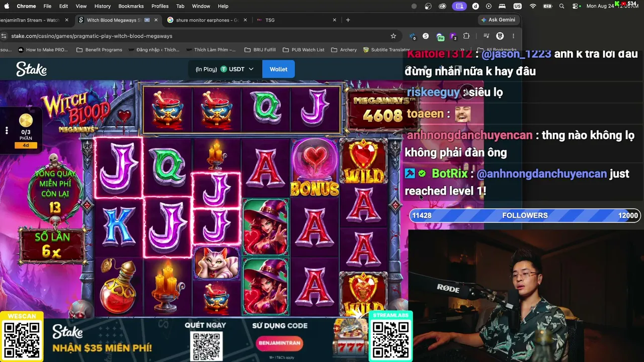The height and width of the screenshot is (362, 644).
Task: Open the Chrome application menu
Action: coord(26,6)
